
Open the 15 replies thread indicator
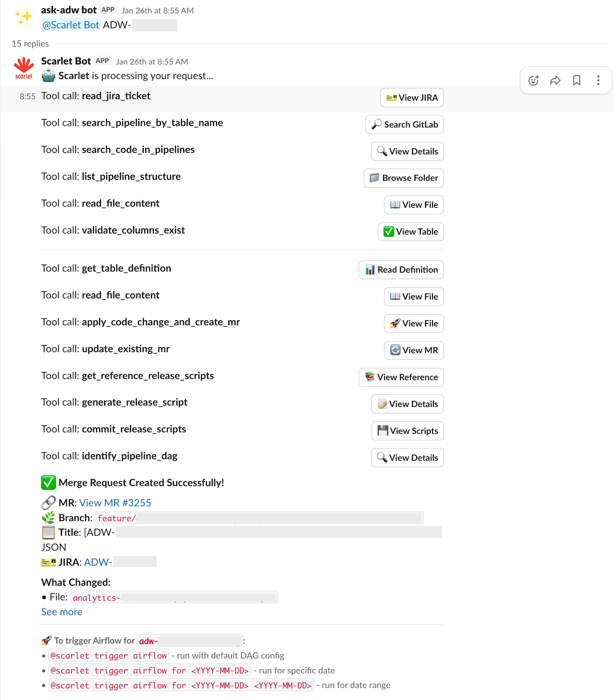[x=30, y=44]
